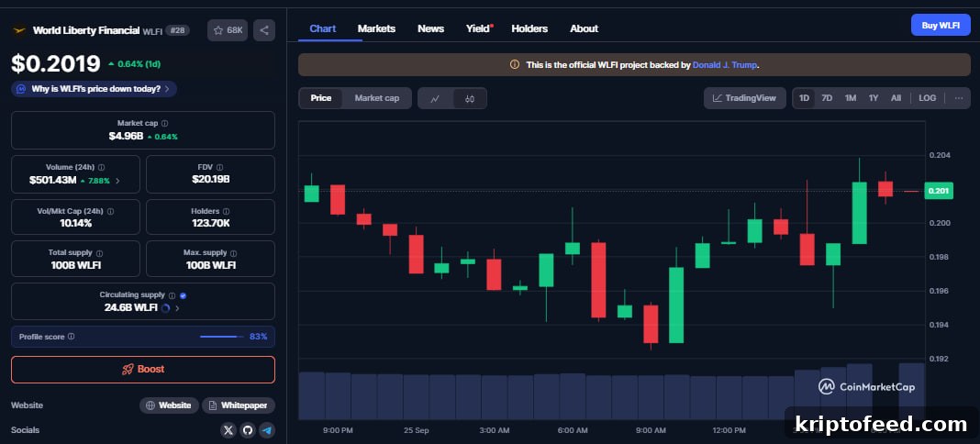The image size is (980, 444).
Task: Open the three-dot chart options menu
Action: pos(959,98)
